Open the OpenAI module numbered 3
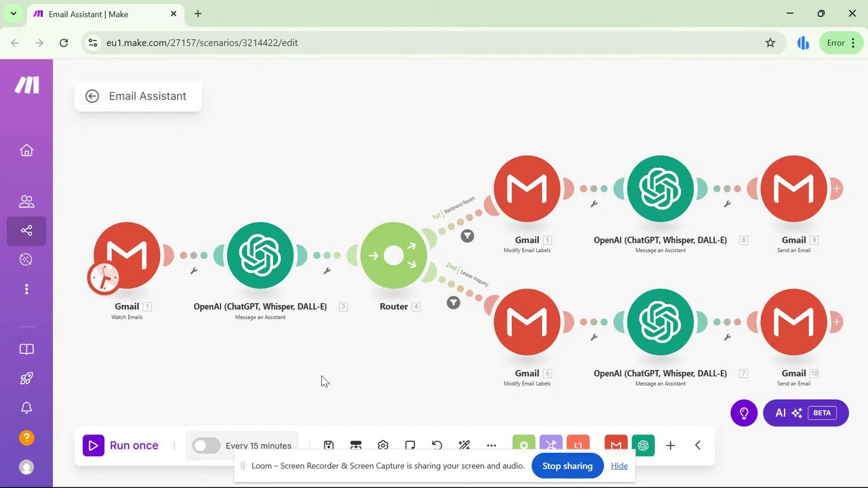This screenshot has height=488, width=868. click(x=260, y=256)
